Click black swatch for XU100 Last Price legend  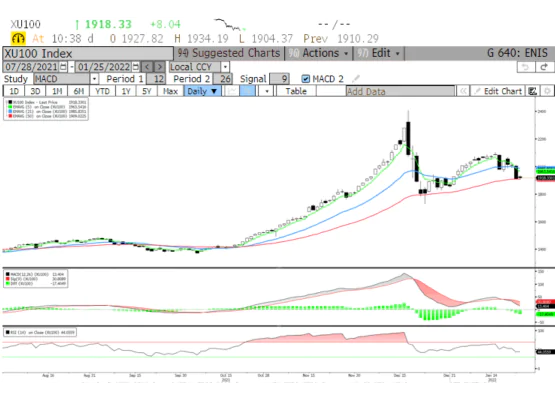tap(10, 102)
